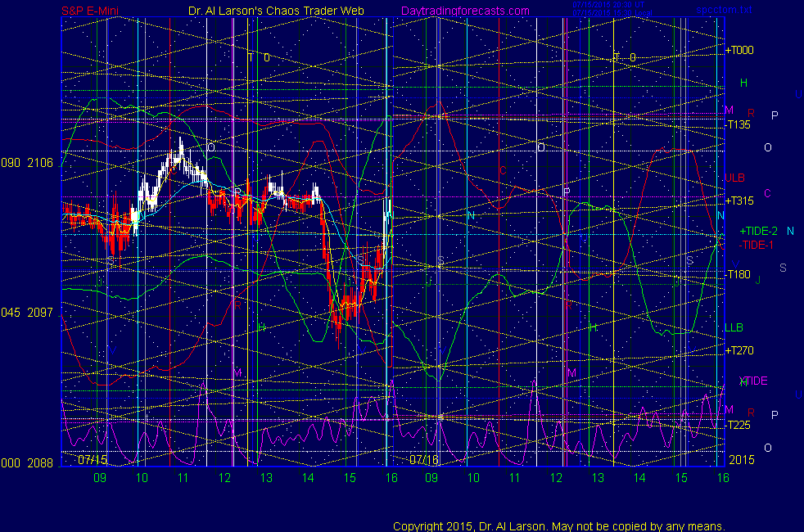Select hour 13 of the 07/15 session
The width and height of the screenshot is (804, 532).
point(266,478)
